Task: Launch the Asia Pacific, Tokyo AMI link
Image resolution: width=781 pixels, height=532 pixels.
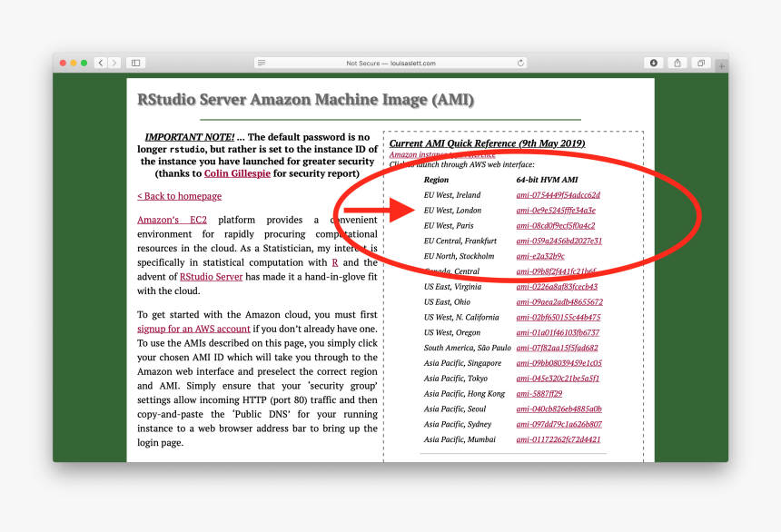Action: (x=558, y=378)
